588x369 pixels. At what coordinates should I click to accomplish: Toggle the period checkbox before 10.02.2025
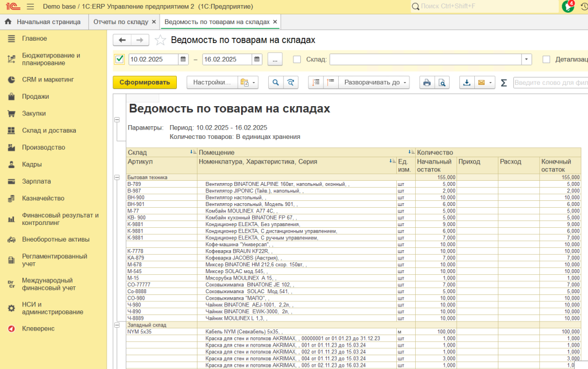point(119,59)
